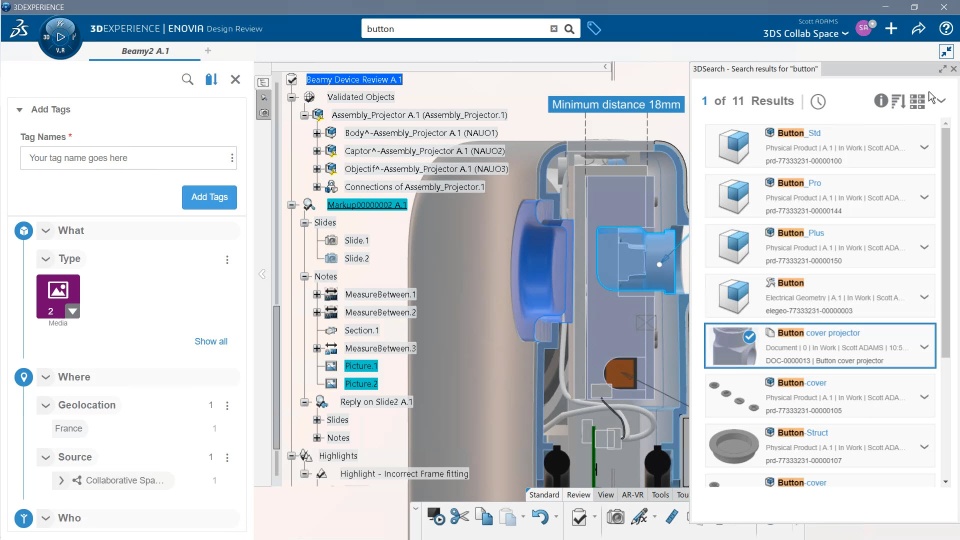Click the Undo arrow icon
Viewport: 960px width, 540px height.
coord(539,517)
